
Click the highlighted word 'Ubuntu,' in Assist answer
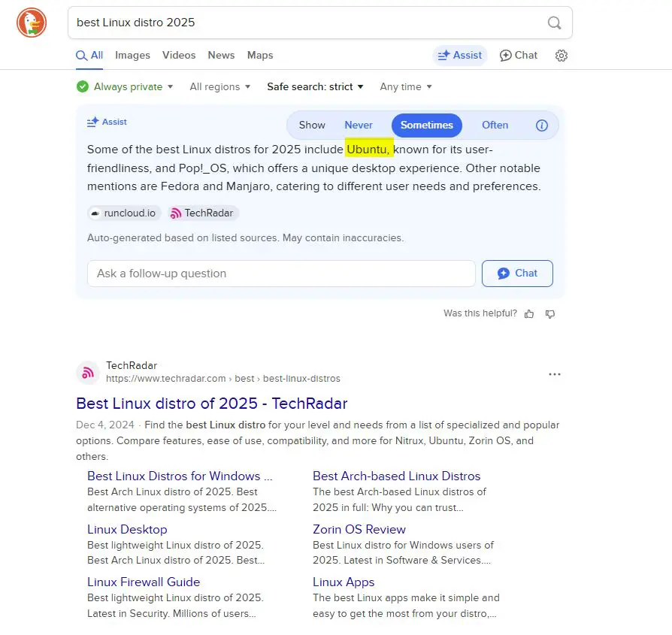click(368, 150)
